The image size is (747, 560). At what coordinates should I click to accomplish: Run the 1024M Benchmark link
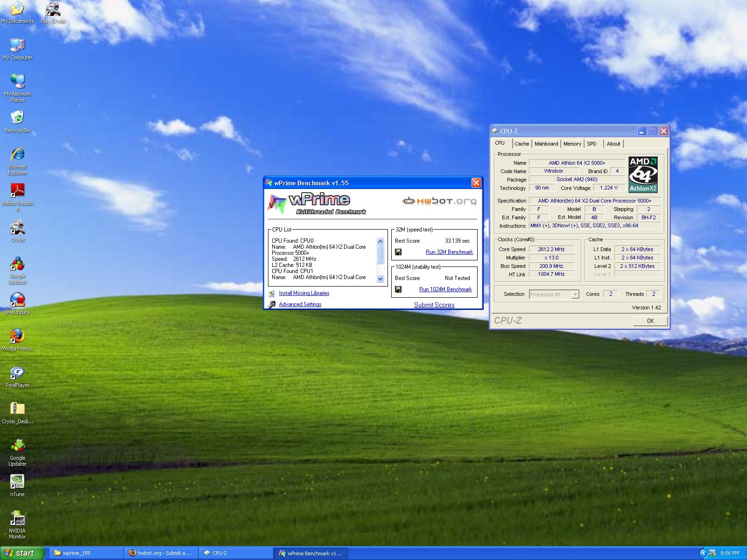click(x=445, y=289)
